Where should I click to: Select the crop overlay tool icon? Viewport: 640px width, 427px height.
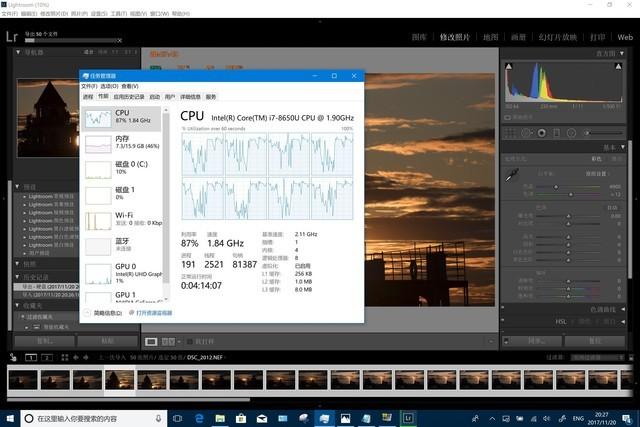point(511,133)
